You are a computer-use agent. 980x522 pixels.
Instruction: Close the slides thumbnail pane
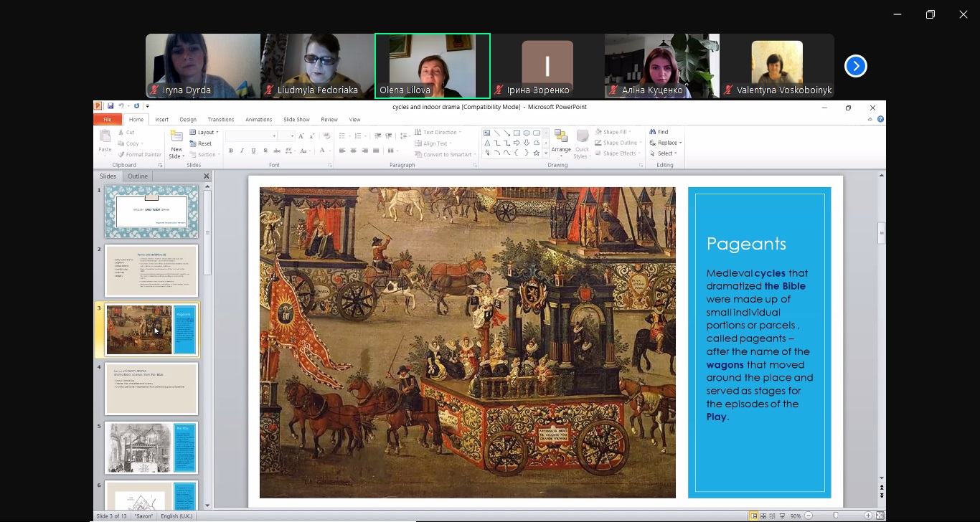click(x=207, y=176)
